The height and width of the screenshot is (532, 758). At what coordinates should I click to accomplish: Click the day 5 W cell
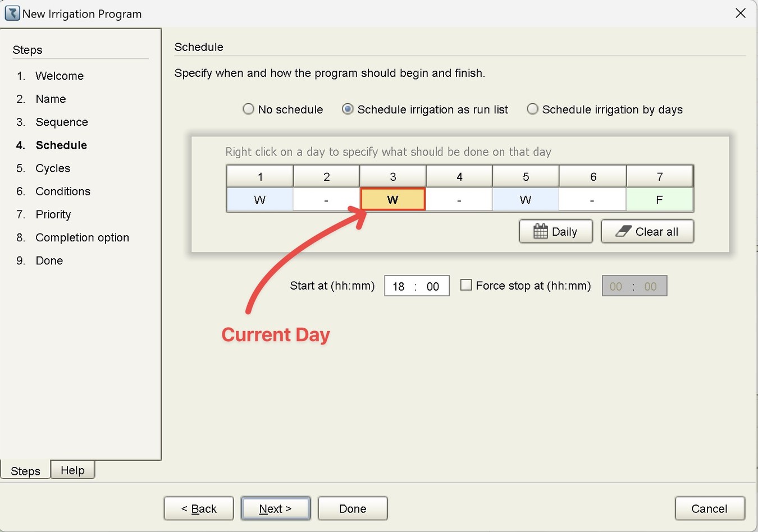[x=526, y=199]
